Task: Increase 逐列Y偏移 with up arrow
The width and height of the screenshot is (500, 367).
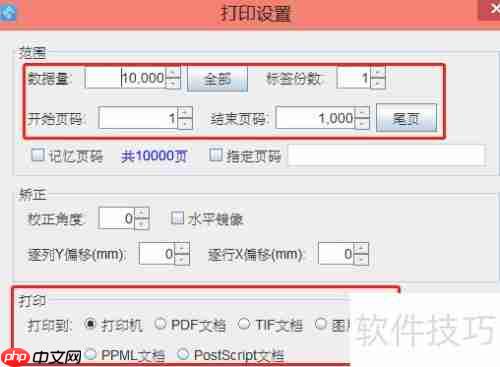Action: pyautogui.click(x=182, y=248)
